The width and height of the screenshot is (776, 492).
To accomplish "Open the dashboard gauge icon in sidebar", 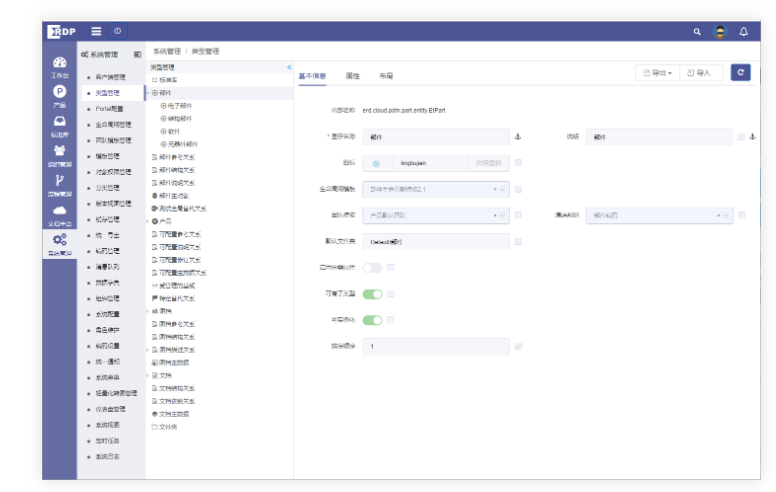I will click(59, 63).
